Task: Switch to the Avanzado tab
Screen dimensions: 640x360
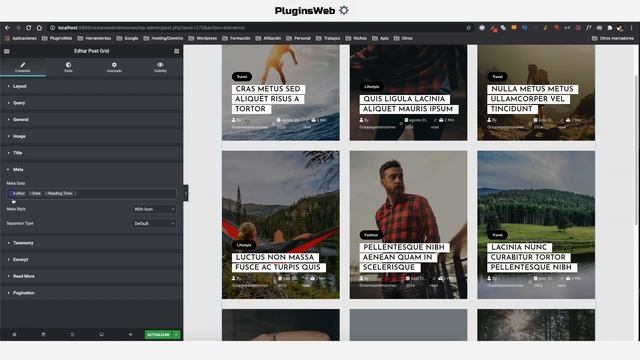Action: 114,67
